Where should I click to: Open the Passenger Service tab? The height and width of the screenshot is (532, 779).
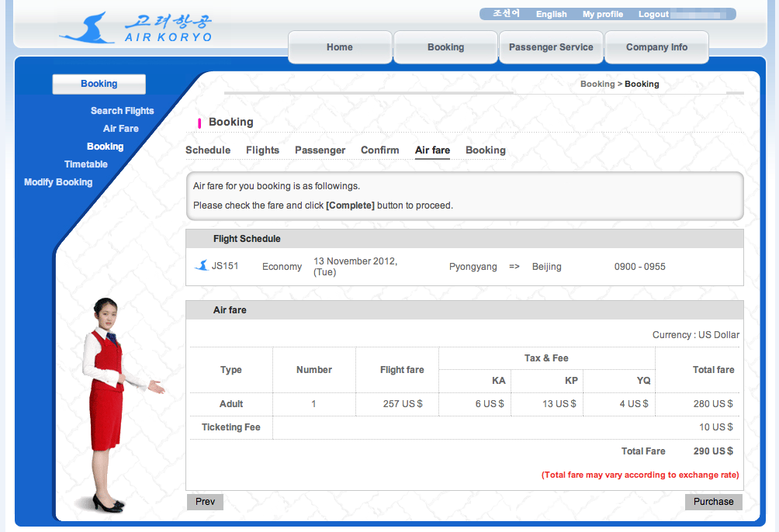[x=551, y=47]
